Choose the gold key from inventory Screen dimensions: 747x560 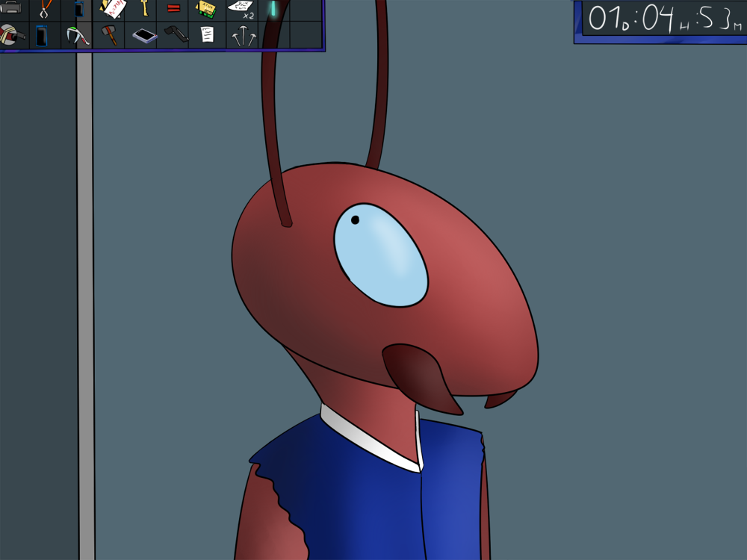(x=143, y=8)
